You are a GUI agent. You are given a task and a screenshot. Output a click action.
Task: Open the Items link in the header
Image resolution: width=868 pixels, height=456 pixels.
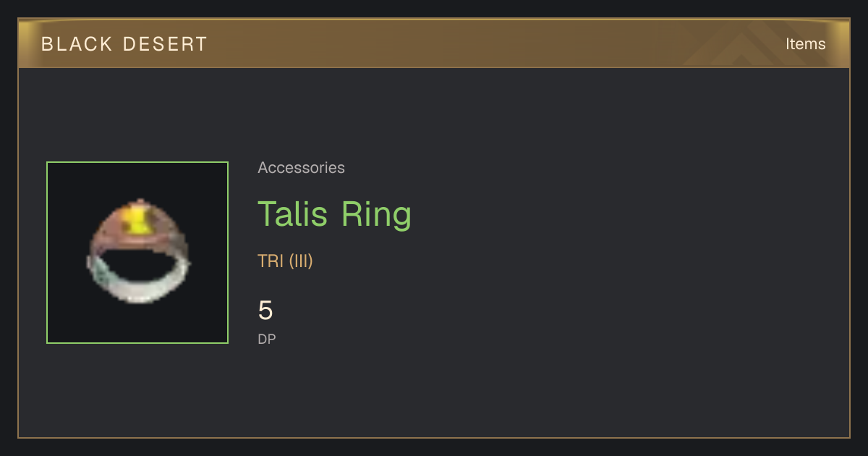coord(805,43)
